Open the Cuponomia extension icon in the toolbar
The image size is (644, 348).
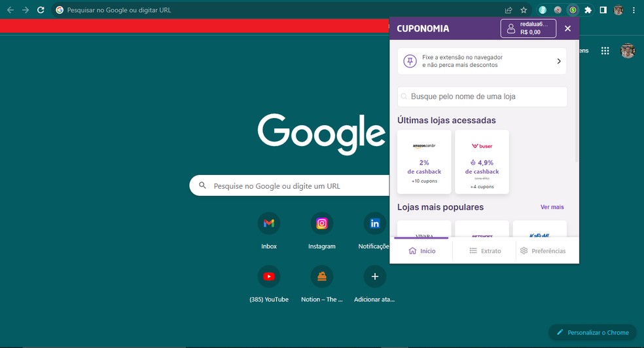[x=573, y=10]
